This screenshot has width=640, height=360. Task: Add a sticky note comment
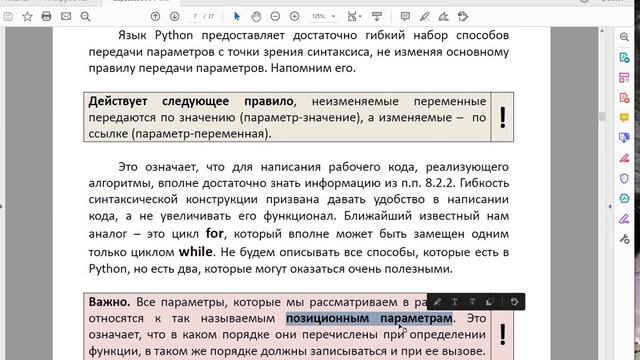point(405,16)
